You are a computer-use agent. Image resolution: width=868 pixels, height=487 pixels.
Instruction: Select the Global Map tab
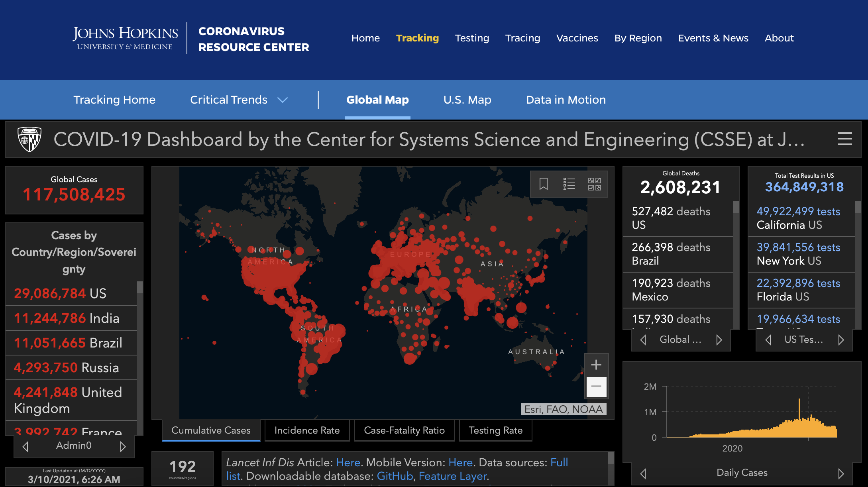(377, 100)
